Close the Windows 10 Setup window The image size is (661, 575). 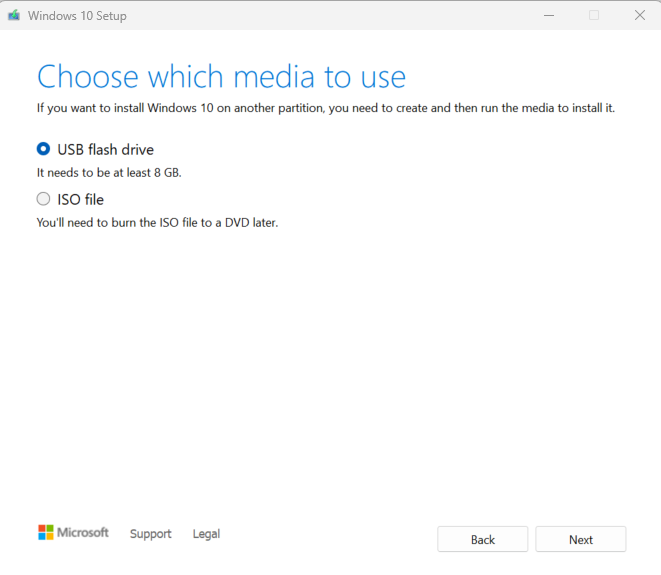(x=640, y=16)
